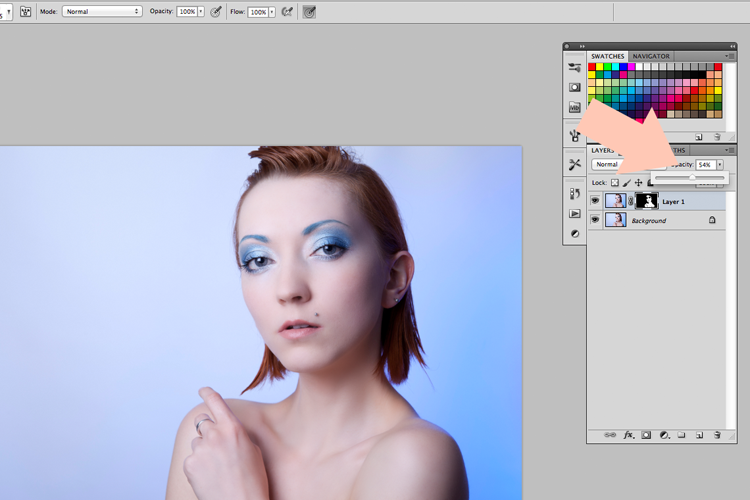Select the Background layer name
The image size is (750, 500).
pos(649,221)
